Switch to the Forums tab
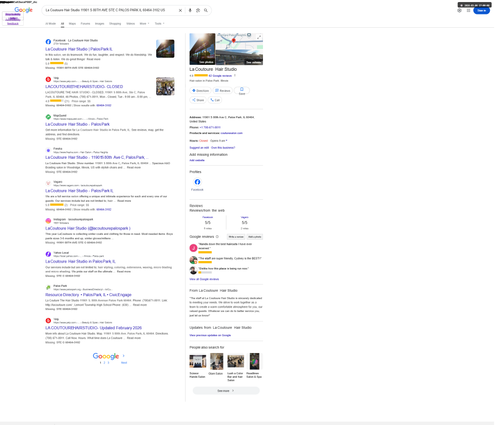 85,24
